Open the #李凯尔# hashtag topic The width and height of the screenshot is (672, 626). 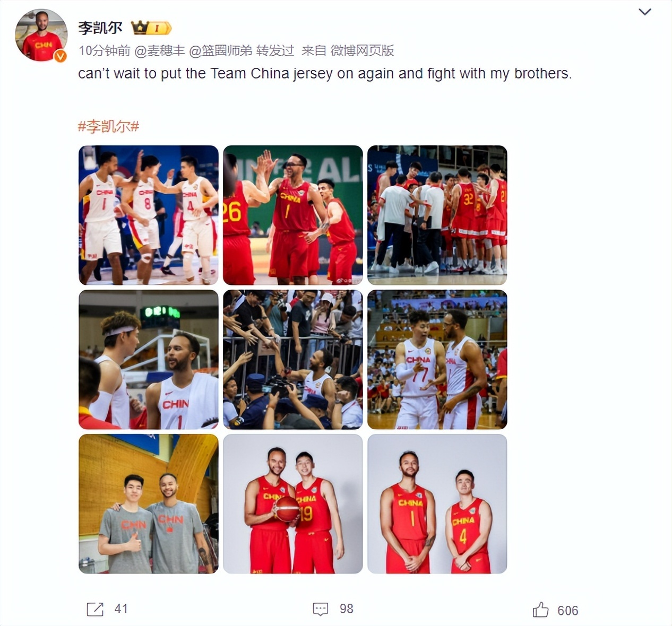tap(108, 126)
